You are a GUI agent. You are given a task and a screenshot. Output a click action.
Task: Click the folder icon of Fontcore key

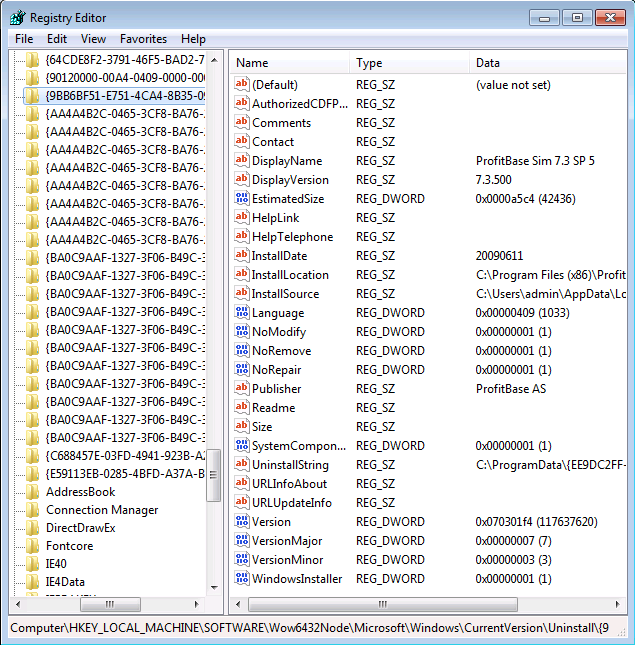pos(32,545)
